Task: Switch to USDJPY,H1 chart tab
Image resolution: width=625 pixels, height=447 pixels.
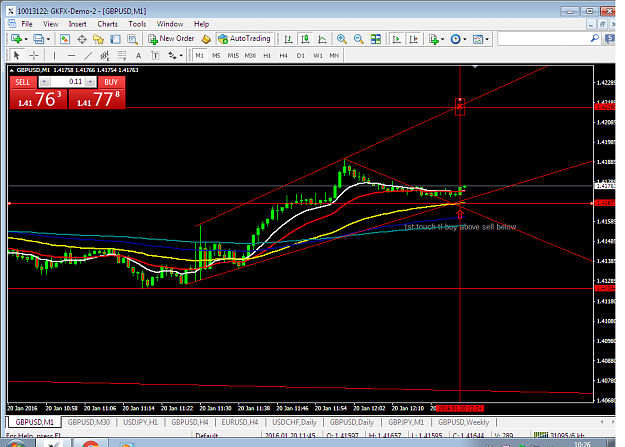Action: click(140, 422)
